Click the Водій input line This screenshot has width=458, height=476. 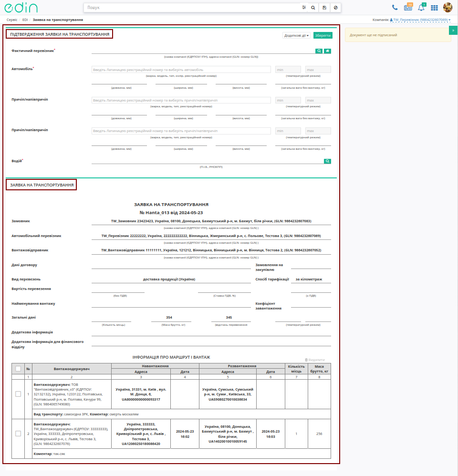[x=208, y=161]
